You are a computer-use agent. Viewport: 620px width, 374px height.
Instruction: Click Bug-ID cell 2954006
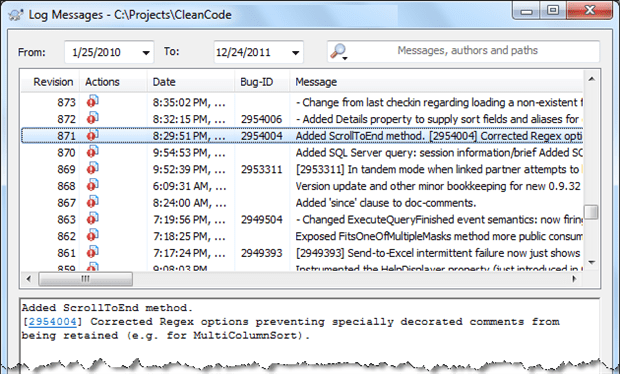click(x=262, y=119)
